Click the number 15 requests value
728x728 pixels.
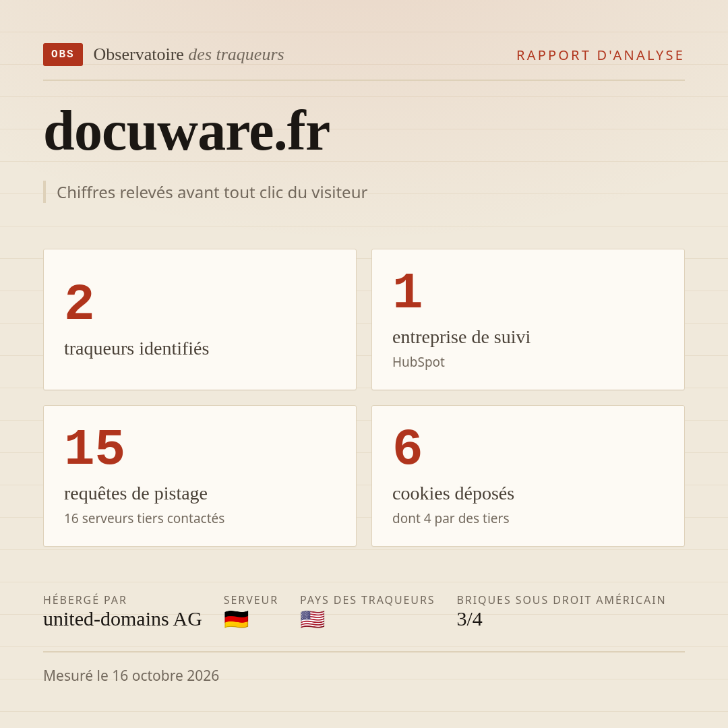[x=94, y=448]
